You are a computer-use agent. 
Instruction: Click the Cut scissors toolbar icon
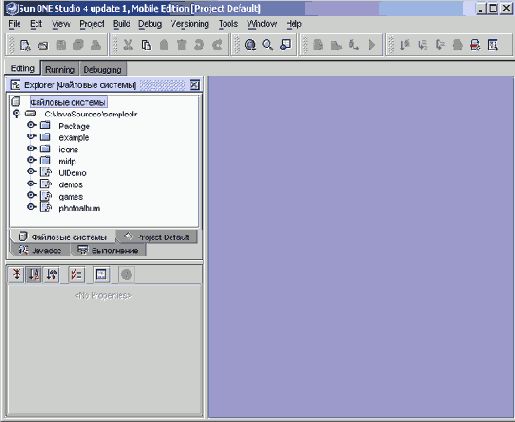tap(128, 45)
